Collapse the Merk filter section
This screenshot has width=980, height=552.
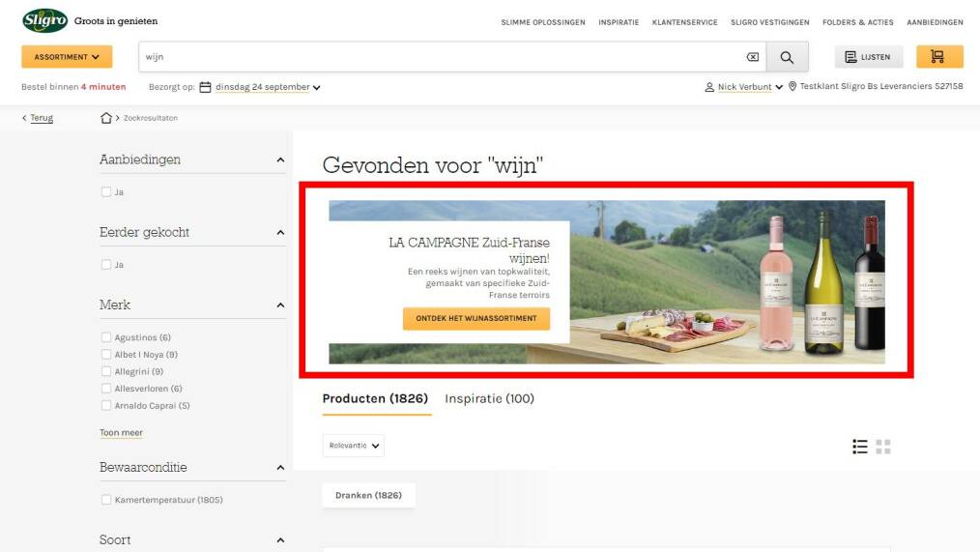[x=280, y=305]
